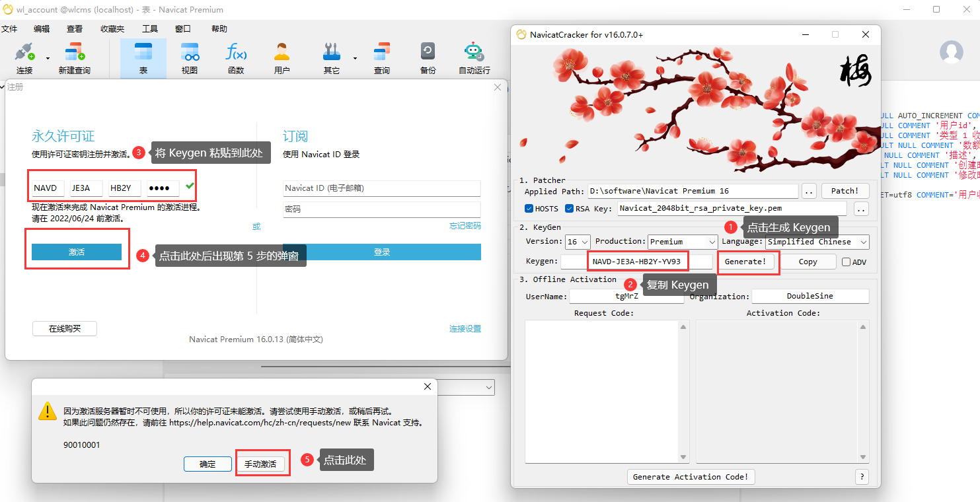Click the Applied Path input field
The height and width of the screenshot is (502, 980).
tap(692, 191)
